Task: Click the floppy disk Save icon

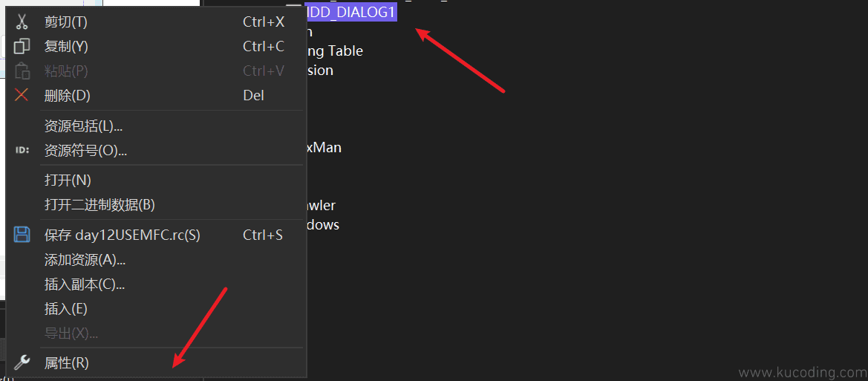Action: [22, 234]
